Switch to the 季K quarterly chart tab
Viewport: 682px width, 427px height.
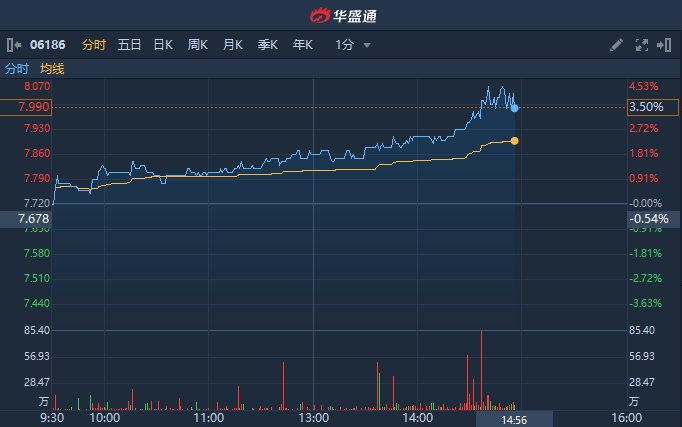pyautogui.click(x=268, y=45)
